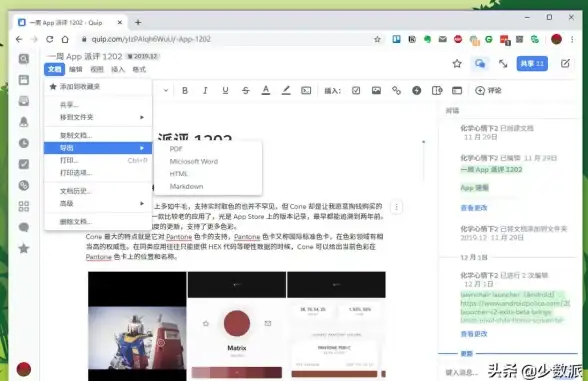Insert an image
Screen dimensions: 588x381
376,90
